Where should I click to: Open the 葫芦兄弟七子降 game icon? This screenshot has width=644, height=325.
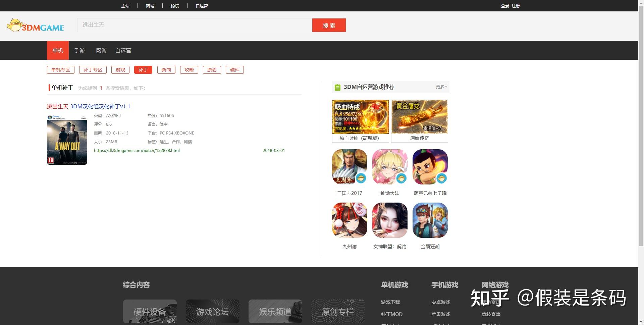click(x=430, y=167)
